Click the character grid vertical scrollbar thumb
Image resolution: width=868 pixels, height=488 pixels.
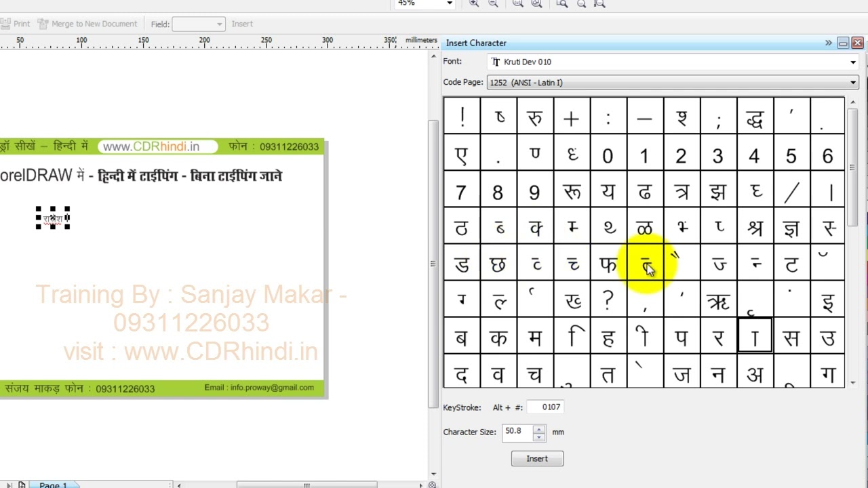pos(852,168)
